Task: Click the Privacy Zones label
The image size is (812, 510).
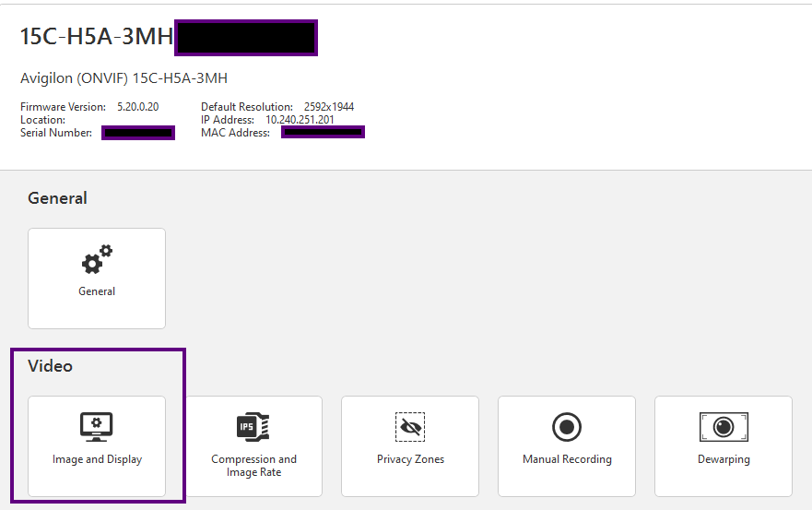Action: pos(411,459)
